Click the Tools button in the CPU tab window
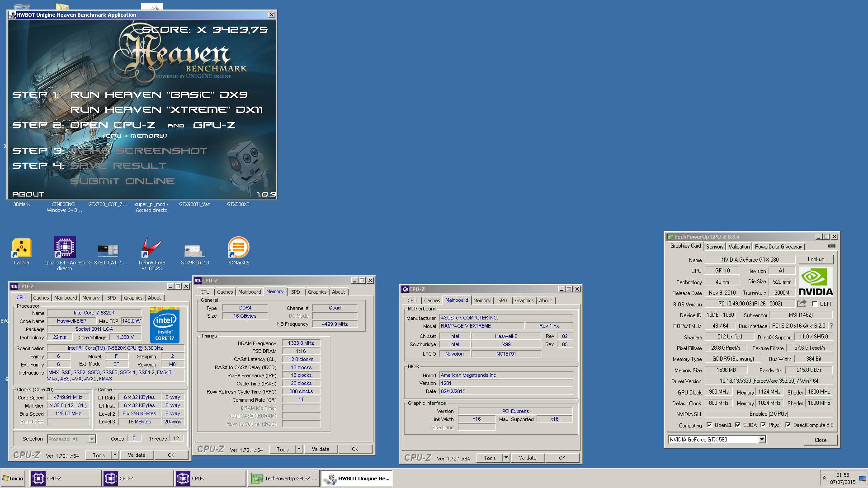Screen dimensions: 868x488 (x=99, y=455)
